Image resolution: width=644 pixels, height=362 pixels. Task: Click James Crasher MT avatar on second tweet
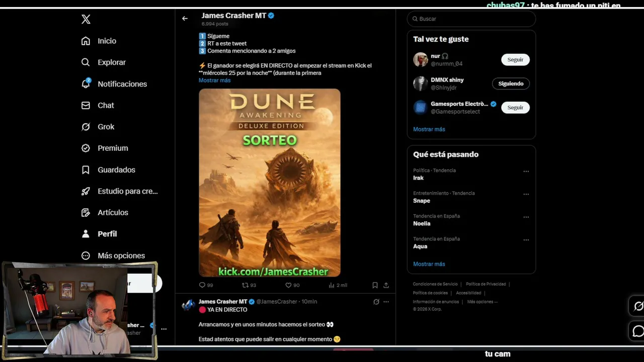click(x=188, y=305)
